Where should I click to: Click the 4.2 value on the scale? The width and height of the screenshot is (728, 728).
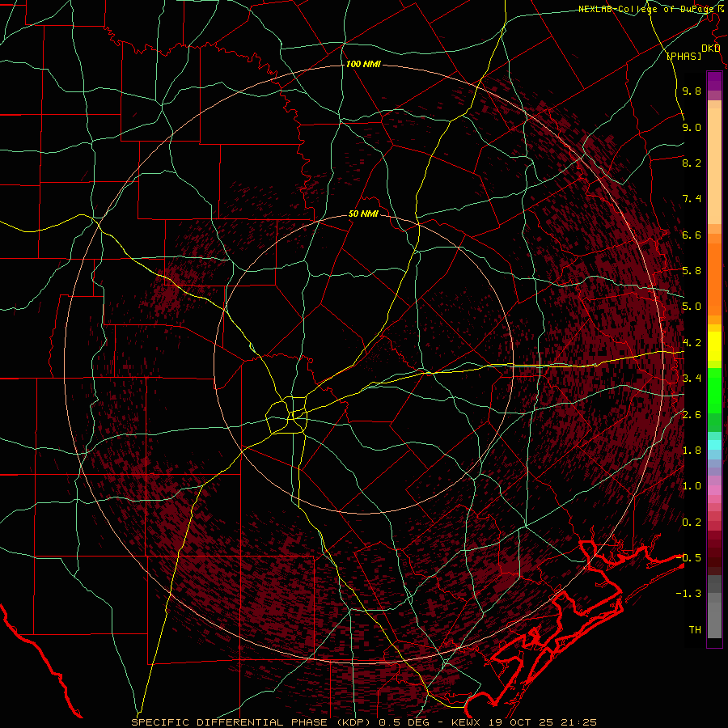692,343
